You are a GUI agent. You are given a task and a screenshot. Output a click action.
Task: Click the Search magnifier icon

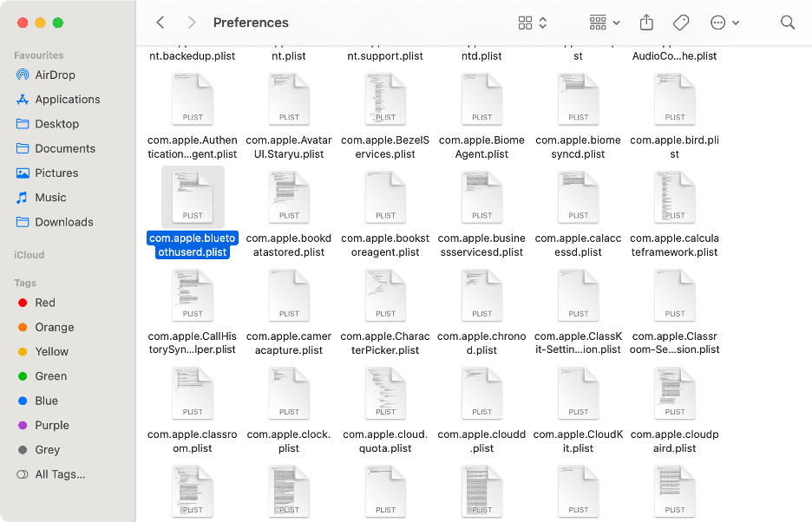(787, 23)
